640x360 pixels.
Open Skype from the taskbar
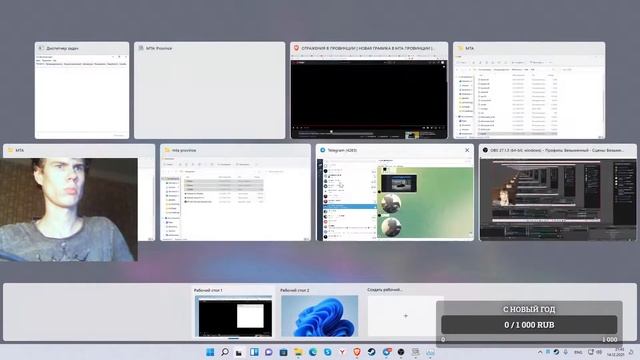click(327, 352)
